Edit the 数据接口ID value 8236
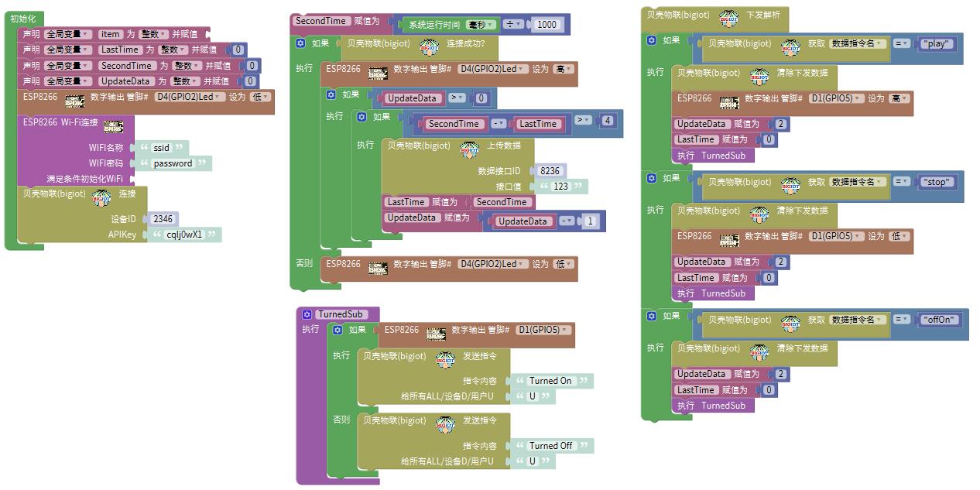The image size is (980, 490). (550, 171)
